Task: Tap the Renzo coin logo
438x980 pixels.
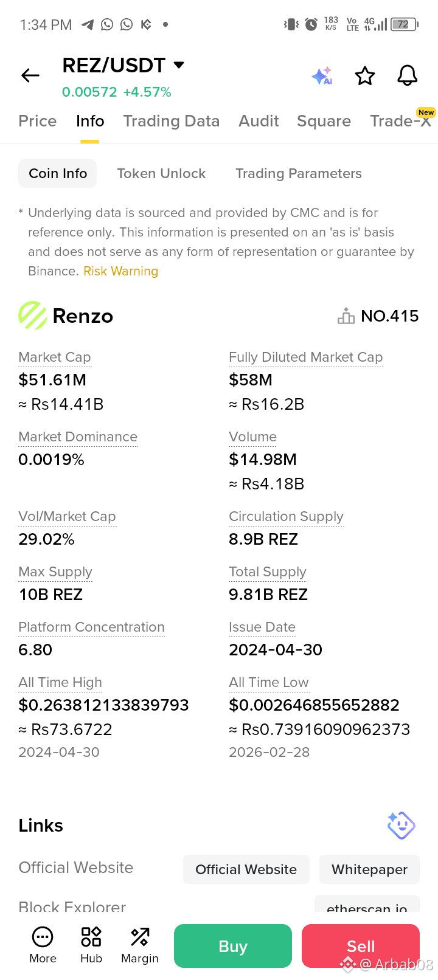Action: 33,316
